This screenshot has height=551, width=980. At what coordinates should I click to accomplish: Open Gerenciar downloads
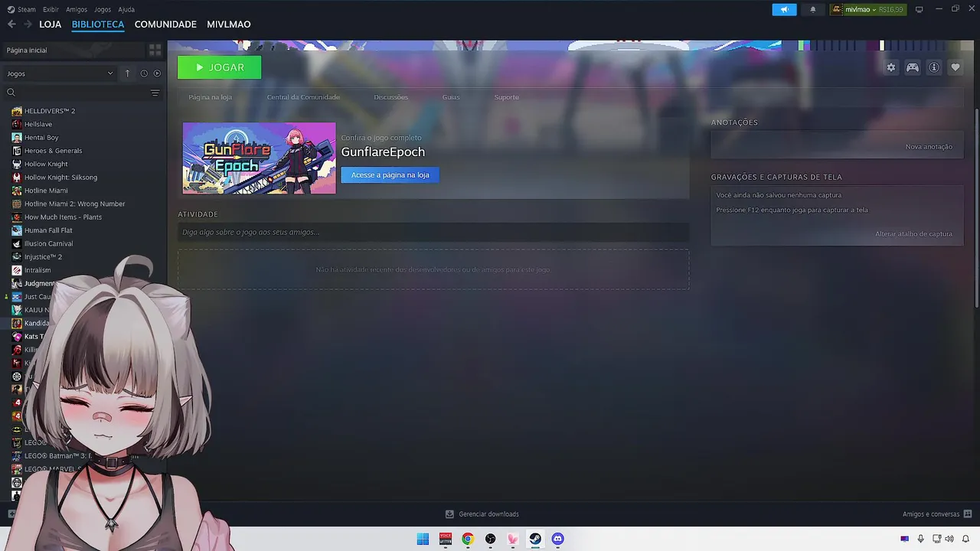coord(482,514)
